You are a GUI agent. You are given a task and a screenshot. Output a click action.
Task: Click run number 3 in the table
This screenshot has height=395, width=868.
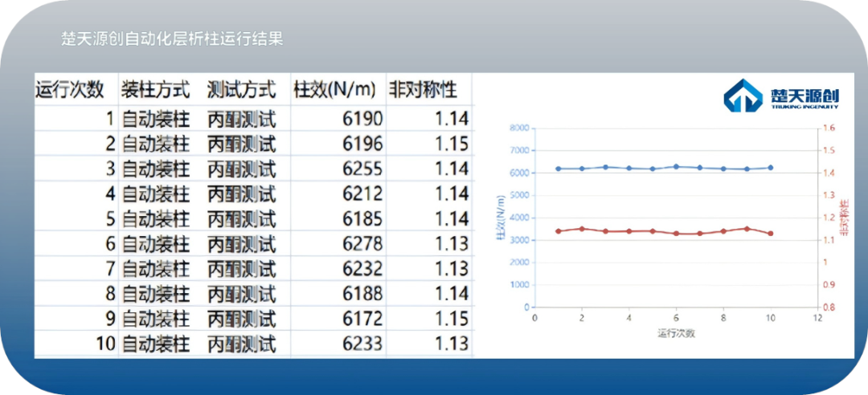pos(111,169)
